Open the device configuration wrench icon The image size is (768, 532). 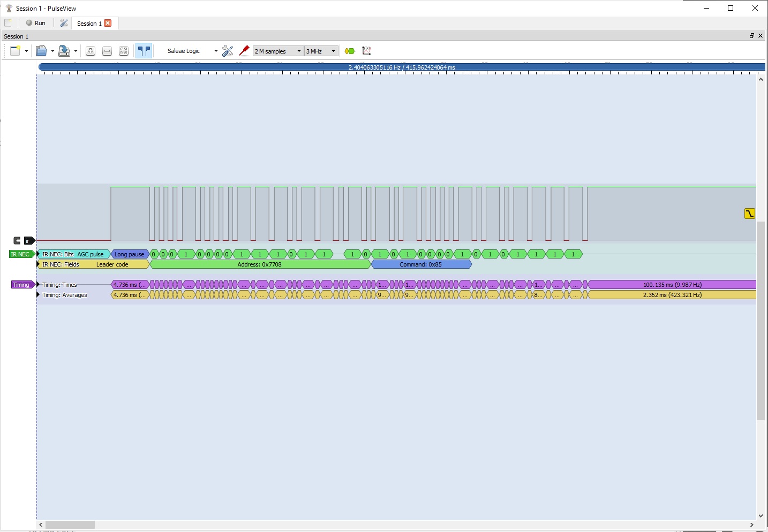coord(228,50)
